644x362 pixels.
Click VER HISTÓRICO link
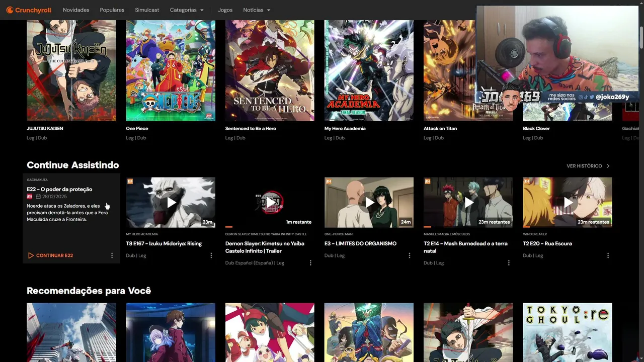tap(584, 166)
